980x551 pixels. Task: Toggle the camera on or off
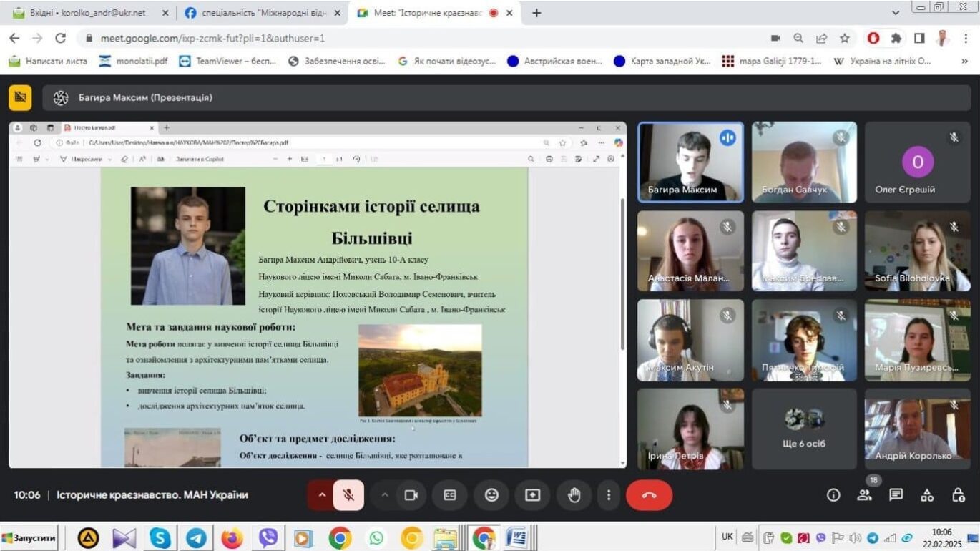[411, 495]
